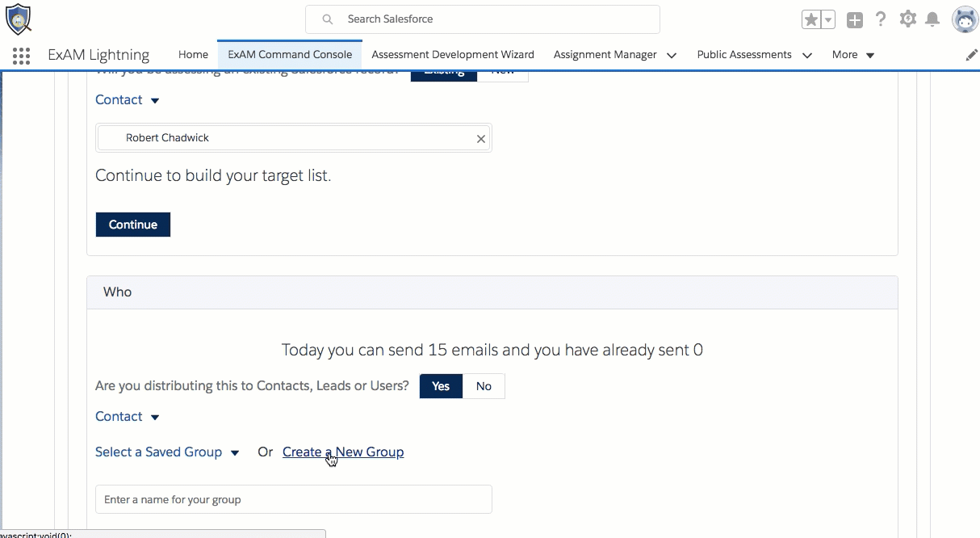Select No for distributing to Contacts
Image resolution: width=980 pixels, height=538 pixels.
484,386
